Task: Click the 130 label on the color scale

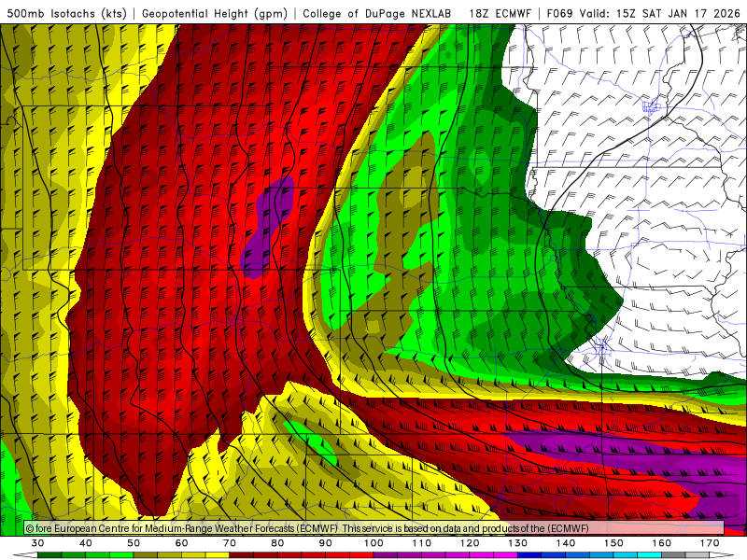Action: click(517, 543)
